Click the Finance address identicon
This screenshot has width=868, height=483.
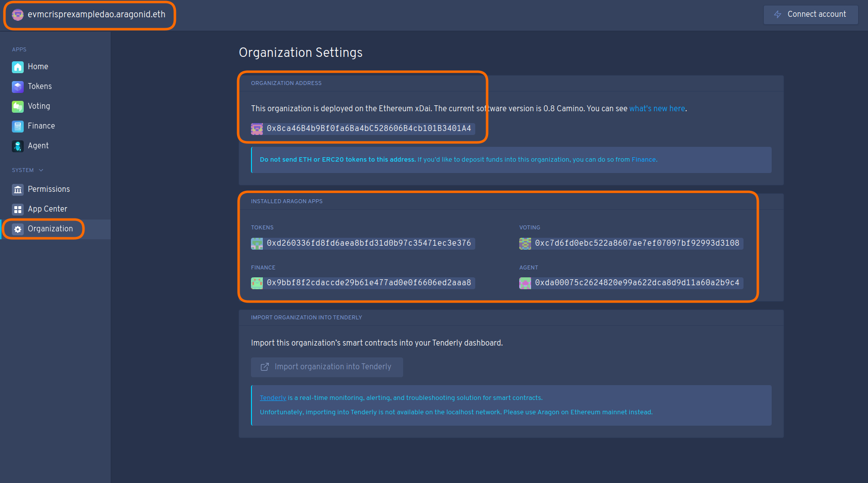[x=257, y=283]
